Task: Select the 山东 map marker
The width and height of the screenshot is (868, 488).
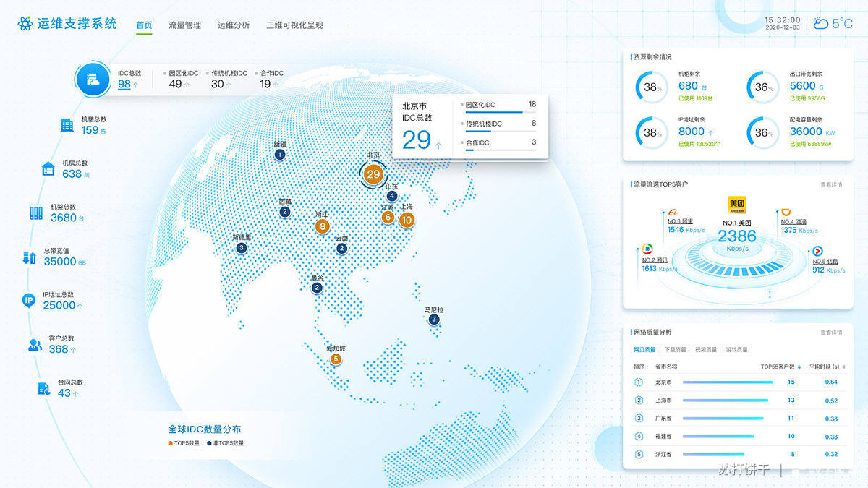Action: click(x=392, y=195)
